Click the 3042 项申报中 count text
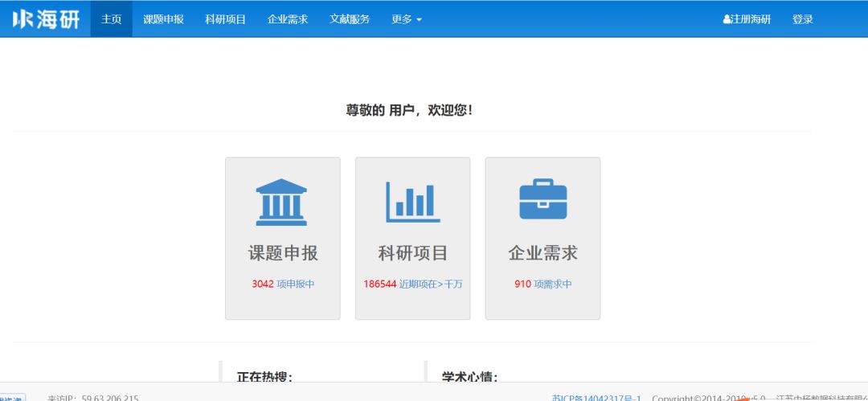This screenshot has height=401, width=868. tap(283, 284)
